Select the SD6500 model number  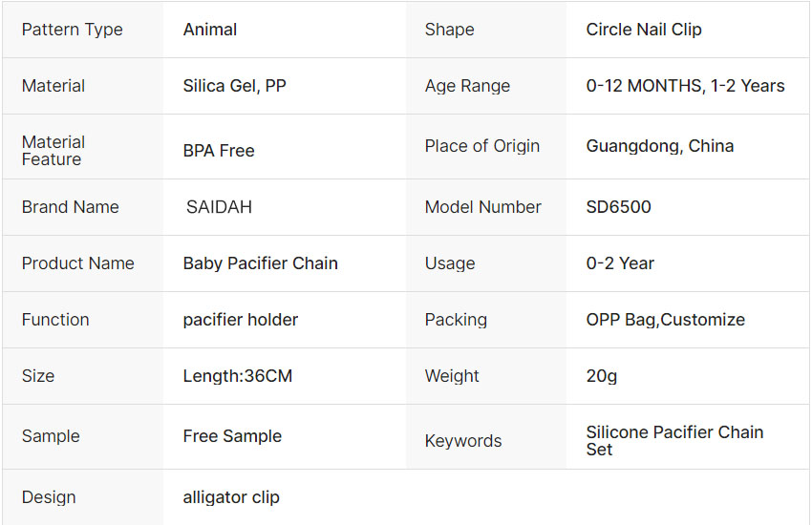(x=619, y=207)
